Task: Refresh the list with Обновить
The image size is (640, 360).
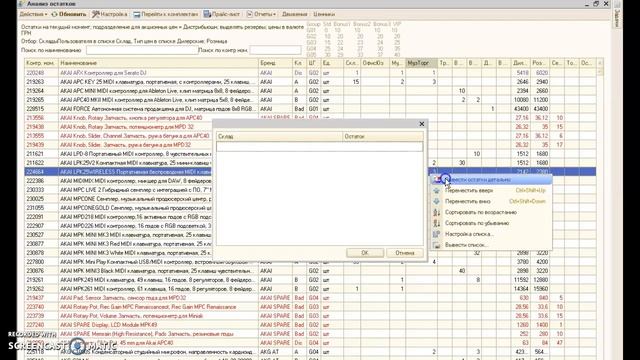Action: [x=69, y=14]
